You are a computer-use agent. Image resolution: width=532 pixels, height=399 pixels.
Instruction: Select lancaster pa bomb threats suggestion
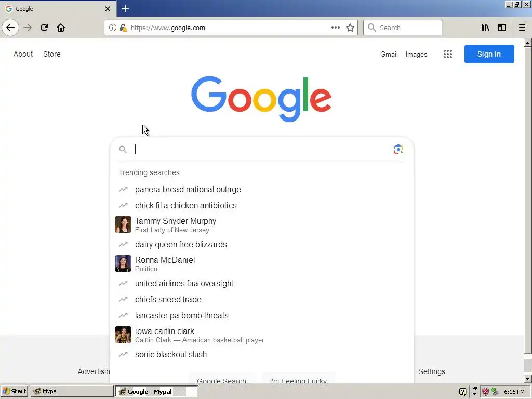click(262, 315)
